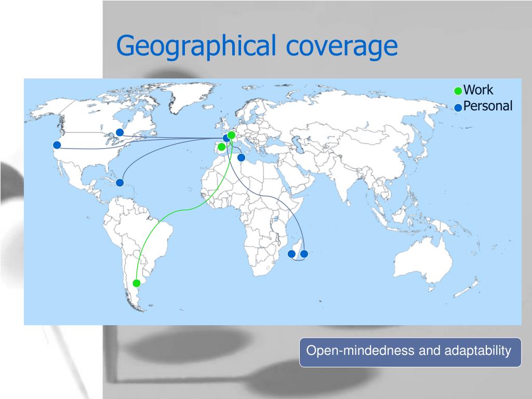Click the 'Work' legend label
Viewport: 532px width, 399px height.
(x=478, y=90)
